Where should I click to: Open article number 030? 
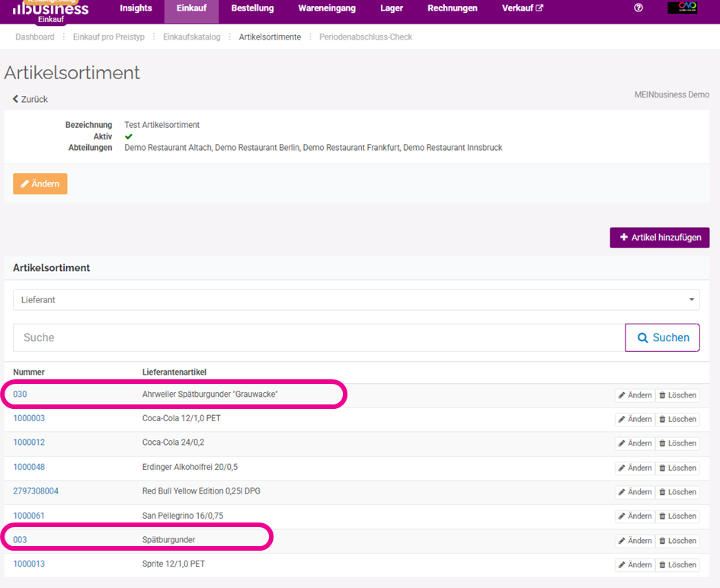[21, 395]
